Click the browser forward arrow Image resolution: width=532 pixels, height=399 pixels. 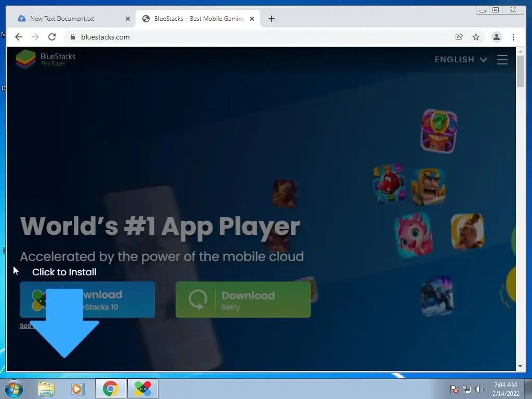tap(35, 37)
